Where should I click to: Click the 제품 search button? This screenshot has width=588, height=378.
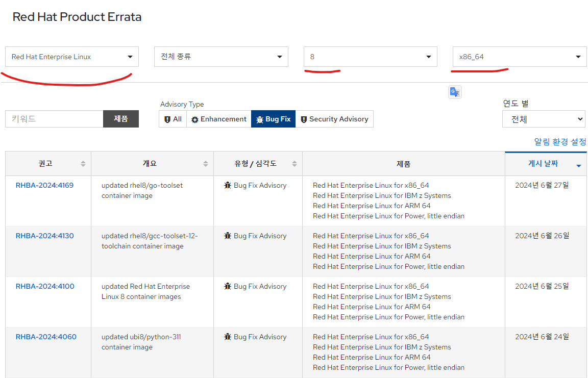click(x=121, y=119)
